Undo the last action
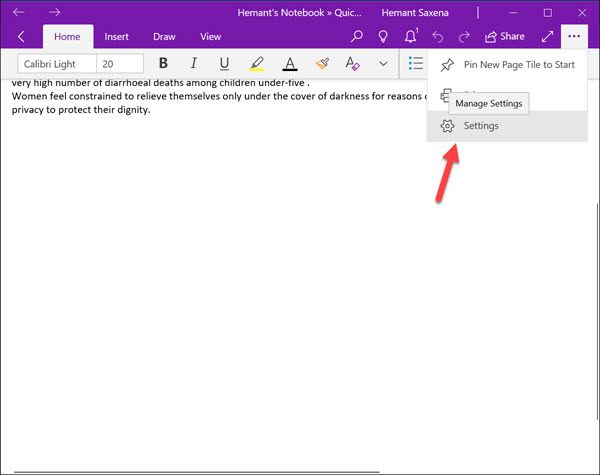The width and height of the screenshot is (600, 475). [x=438, y=37]
